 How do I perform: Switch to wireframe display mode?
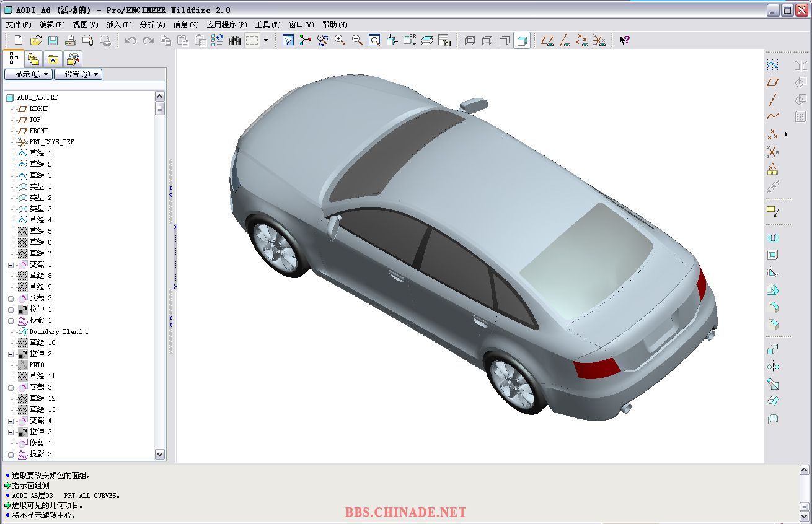pos(470,40)
